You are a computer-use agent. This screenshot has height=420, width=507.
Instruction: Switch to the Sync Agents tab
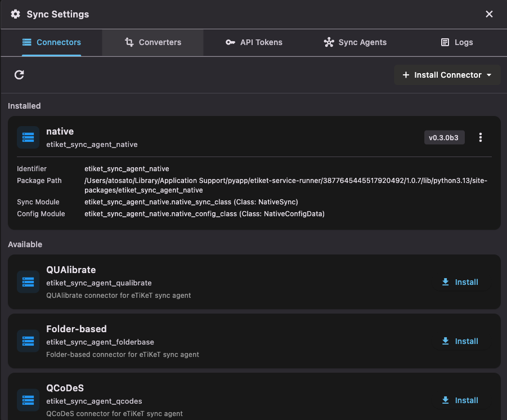tap(355, 42)
